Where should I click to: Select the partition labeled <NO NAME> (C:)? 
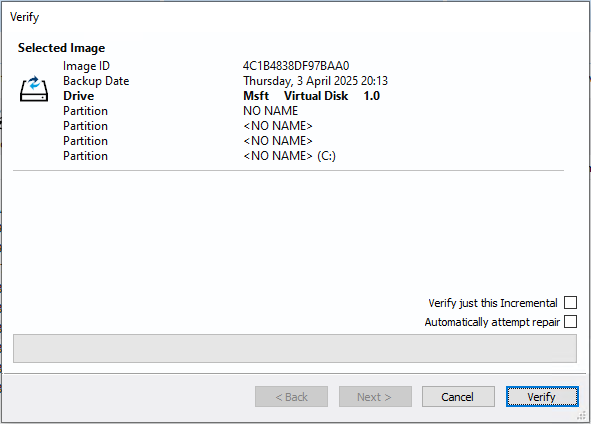coord(289,156)
